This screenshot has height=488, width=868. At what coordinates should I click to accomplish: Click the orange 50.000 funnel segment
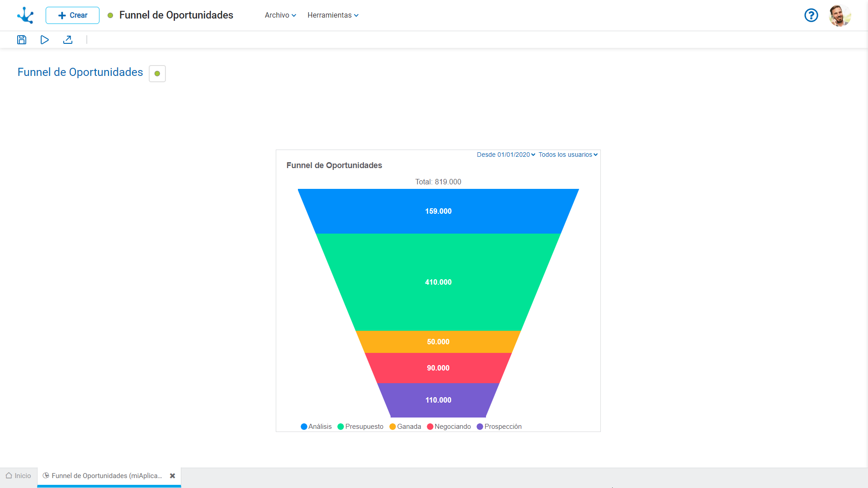[x=438, y=342]
